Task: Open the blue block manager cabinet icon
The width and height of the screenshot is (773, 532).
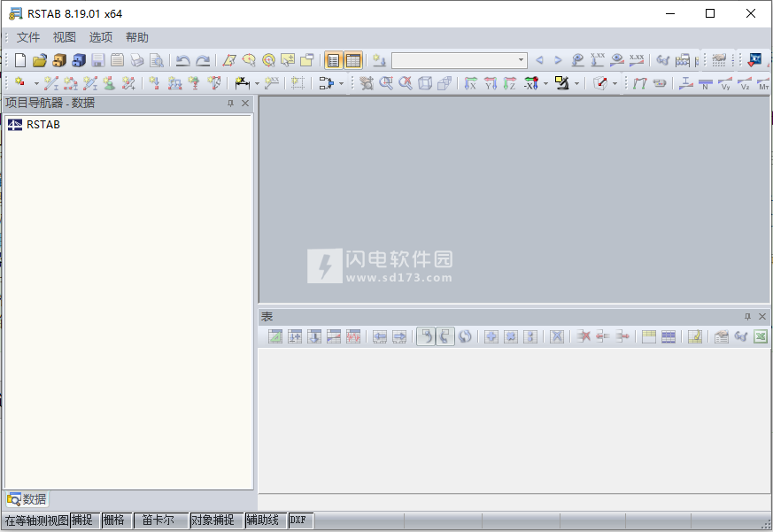Action: coord(79,60)
